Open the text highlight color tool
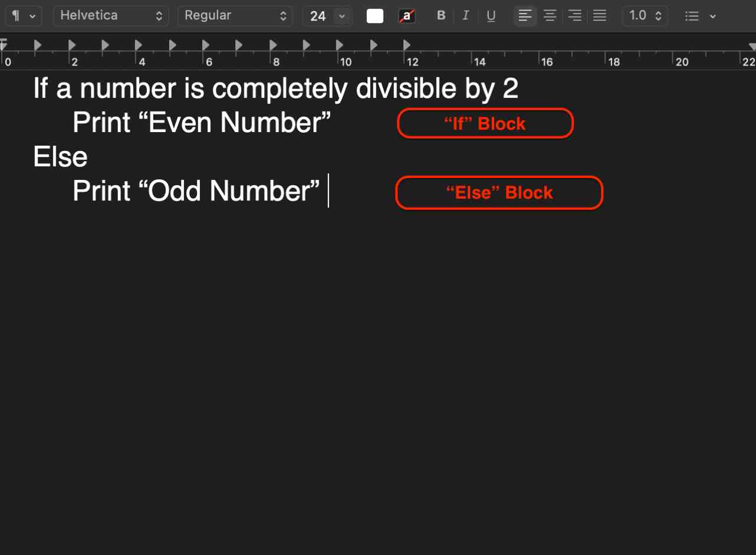Screen dimensions: 756x555 point(407,16)
